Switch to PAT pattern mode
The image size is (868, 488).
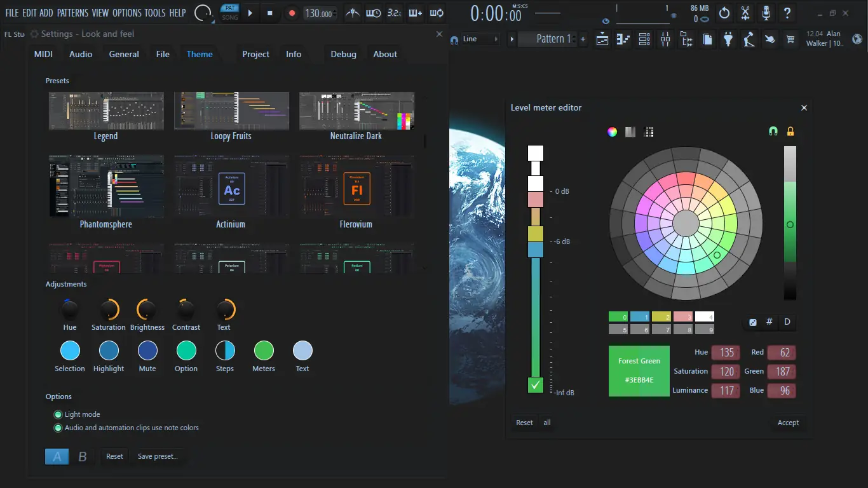pos(230,8)
